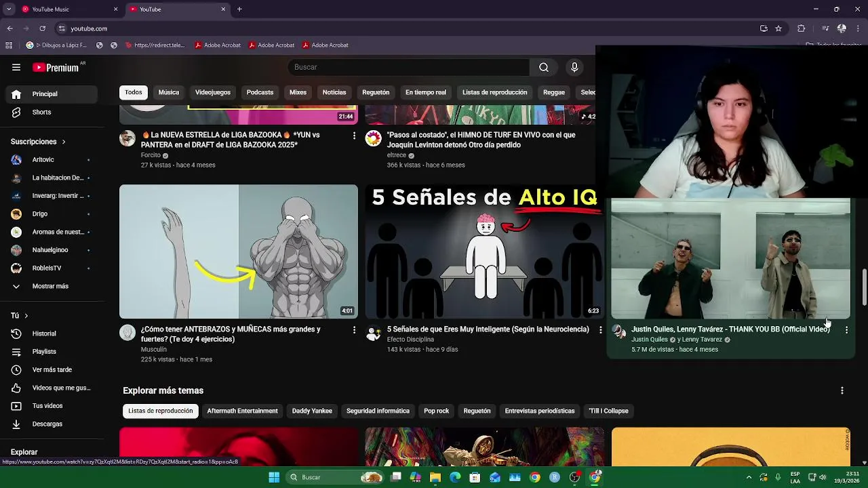Viewport: 868px width, 488px height.
Task: Open Descargas in the sidebar
Action: (52, 424)
